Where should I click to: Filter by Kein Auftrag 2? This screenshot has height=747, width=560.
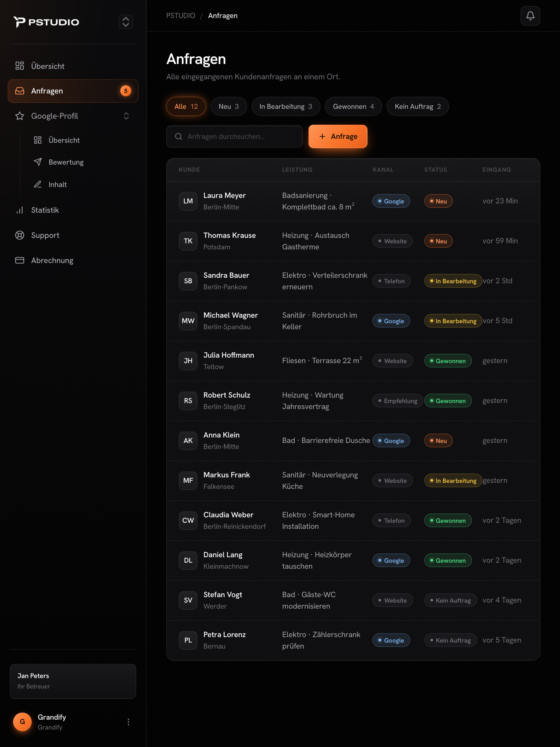tap(418, 106)
